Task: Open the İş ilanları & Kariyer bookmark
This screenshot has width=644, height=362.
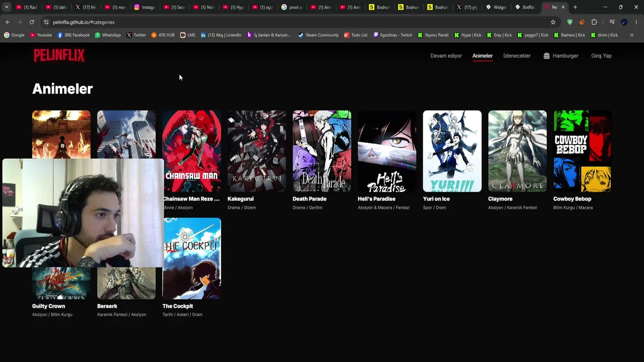Action: click(x=269, y=35)
